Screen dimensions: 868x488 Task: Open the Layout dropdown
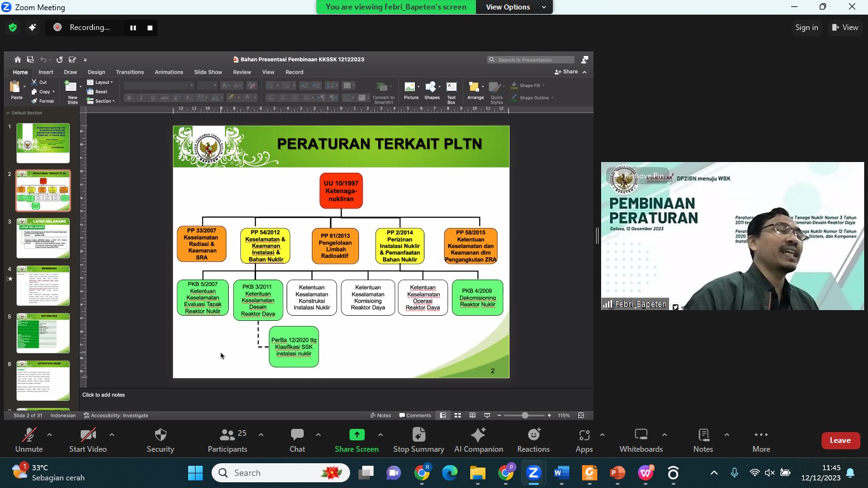coord(100,82)
